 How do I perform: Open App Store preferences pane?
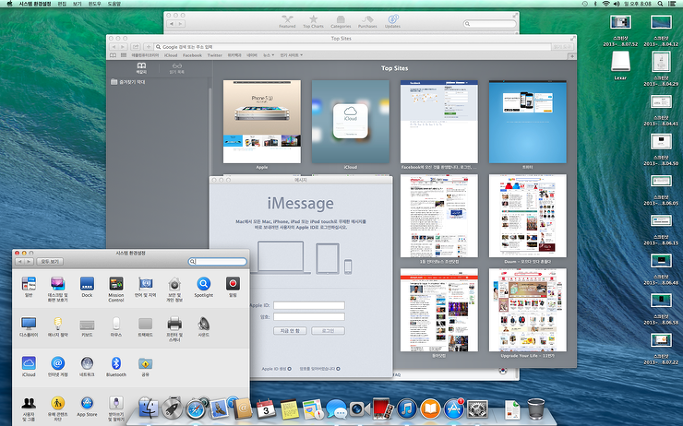(87, 406)
